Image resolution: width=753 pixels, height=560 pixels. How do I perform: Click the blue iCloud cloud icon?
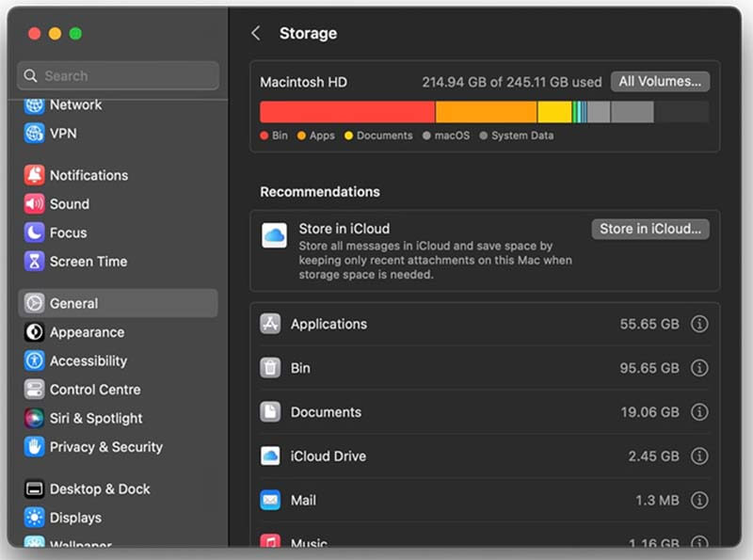tap(274, 235)
